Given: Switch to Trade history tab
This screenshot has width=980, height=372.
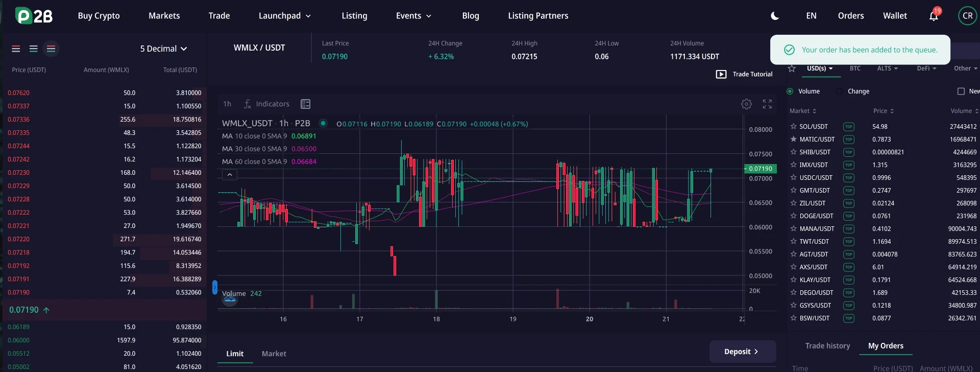Looking at the screenshot, I should (x=827, y=346).
